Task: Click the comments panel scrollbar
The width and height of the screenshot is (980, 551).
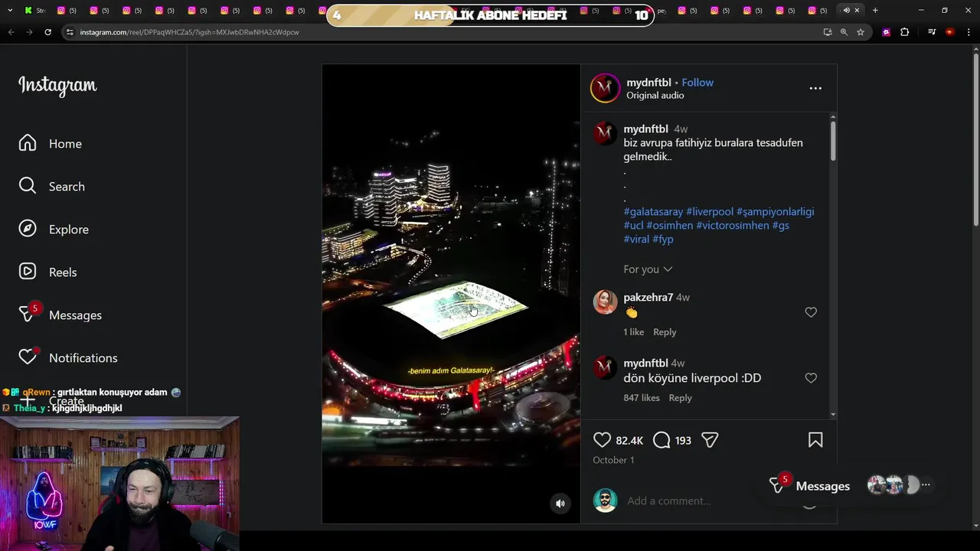Action: click(x=833, y=140)
